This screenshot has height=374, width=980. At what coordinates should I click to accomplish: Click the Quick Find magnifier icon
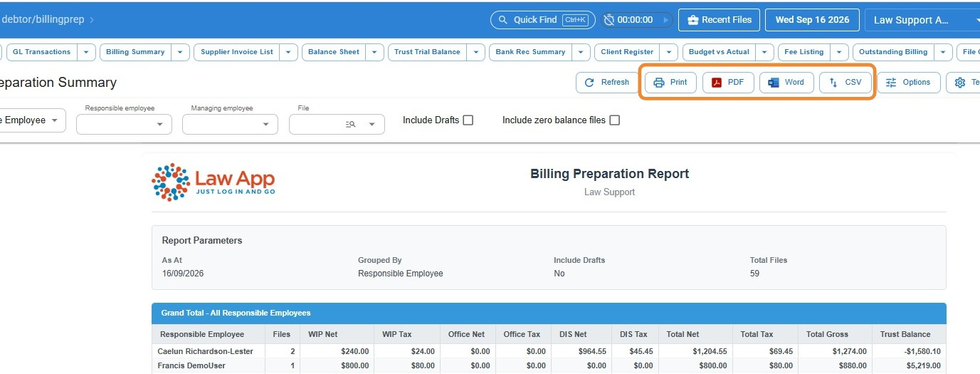point(503,20)
